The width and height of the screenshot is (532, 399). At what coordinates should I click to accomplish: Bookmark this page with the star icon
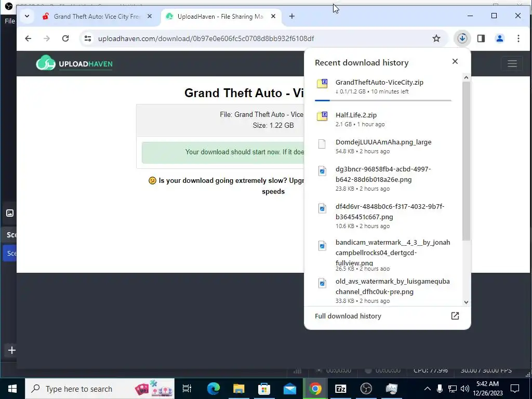click(x=436, y=38)
